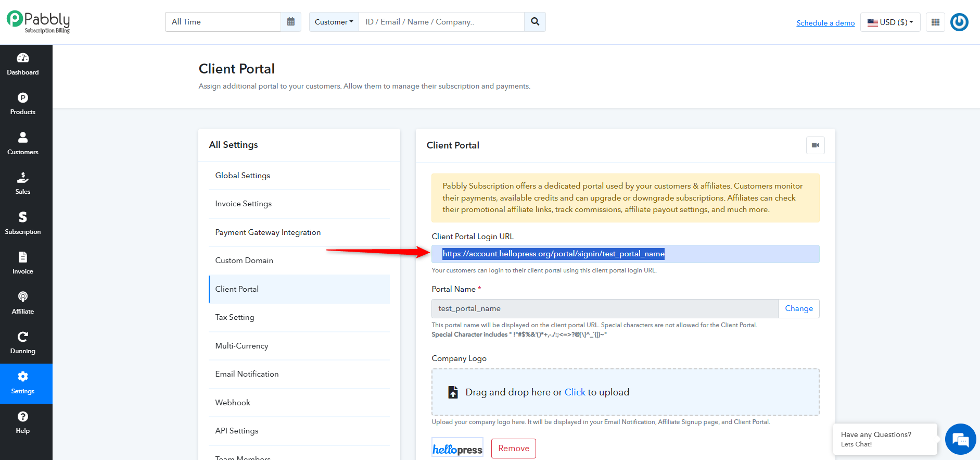Open the Invoice sidebar section
The width and height of the screenshot is (980, 460).
point(23,263)
